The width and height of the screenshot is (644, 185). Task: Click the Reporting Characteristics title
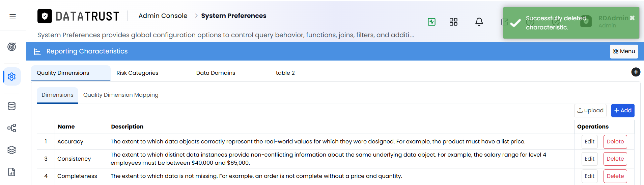pyautogui.click(x=87, y=51)
